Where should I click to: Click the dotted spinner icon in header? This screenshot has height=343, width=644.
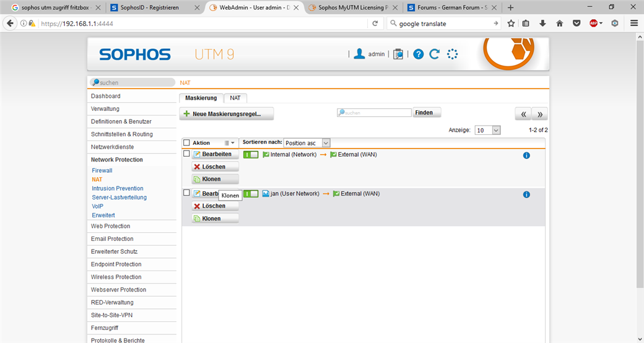(x=452, y=54)
